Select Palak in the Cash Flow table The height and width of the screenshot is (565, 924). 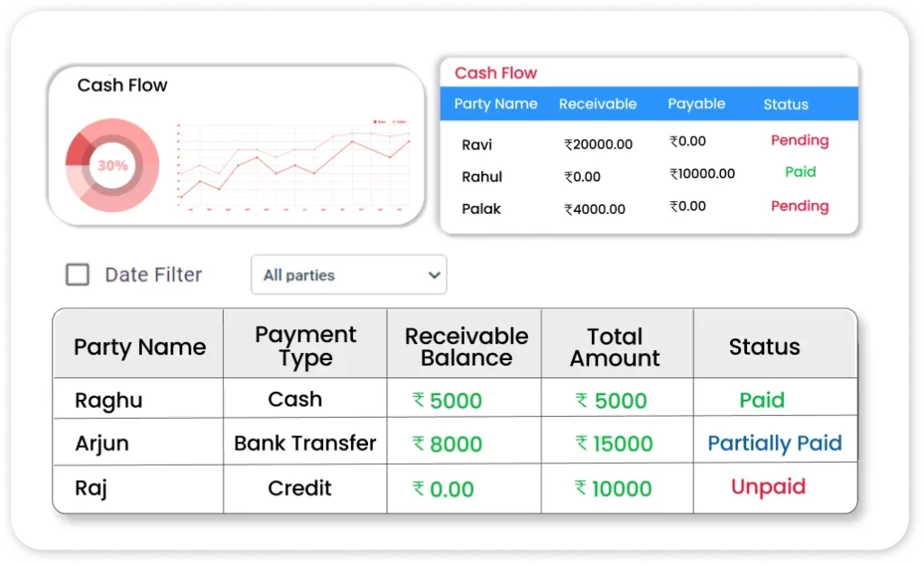481,208
